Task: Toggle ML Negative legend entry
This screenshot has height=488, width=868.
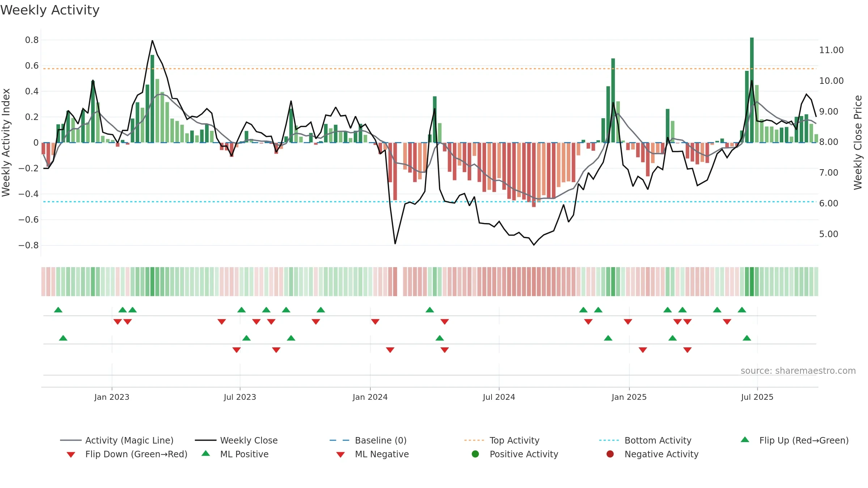Action: tap(373, 454)
